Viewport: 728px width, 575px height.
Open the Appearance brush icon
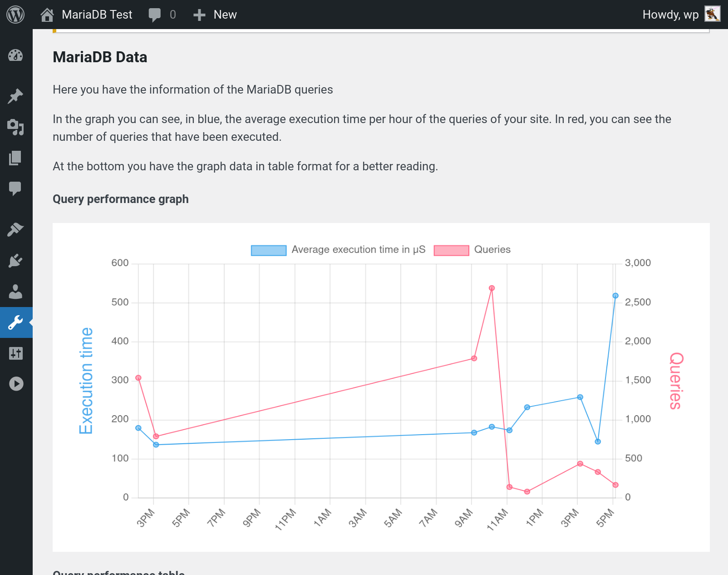point(15,230)
